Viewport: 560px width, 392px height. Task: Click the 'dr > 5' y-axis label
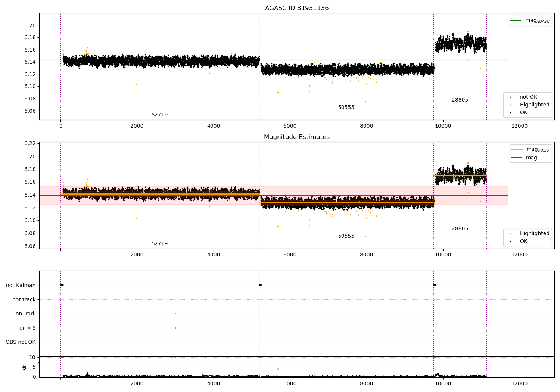click(28, 328)
